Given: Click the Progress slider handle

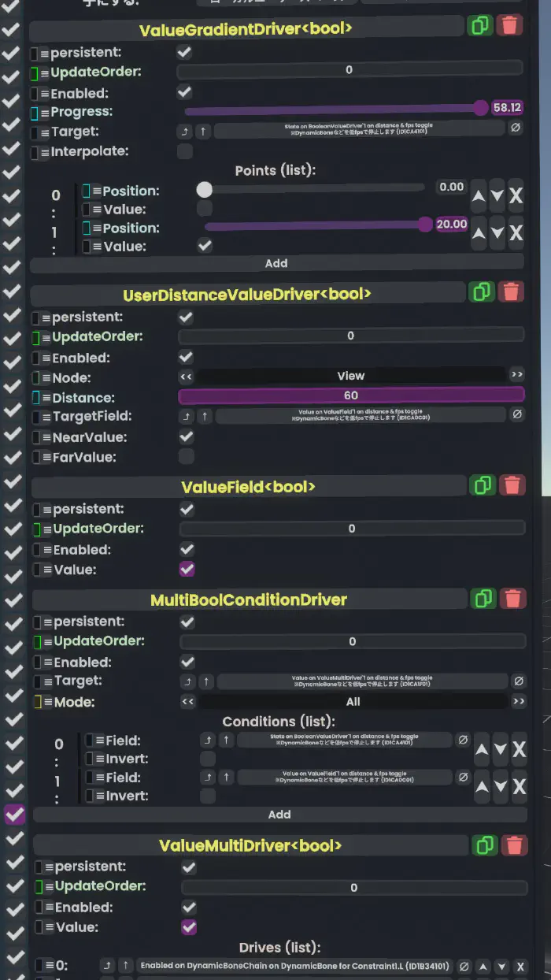Looking at the screenshot, I should 481,108.
